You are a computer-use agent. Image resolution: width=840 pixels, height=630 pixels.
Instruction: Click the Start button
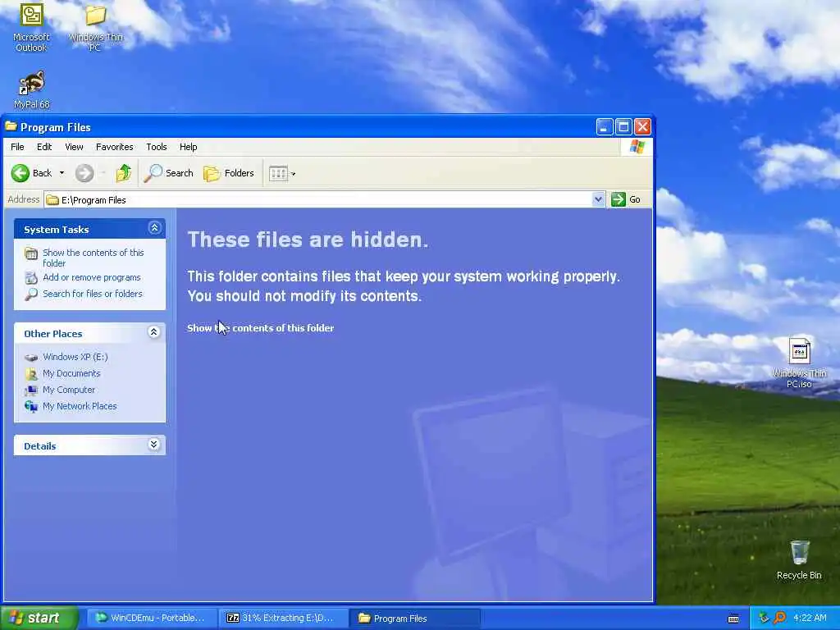coord(39,618)
